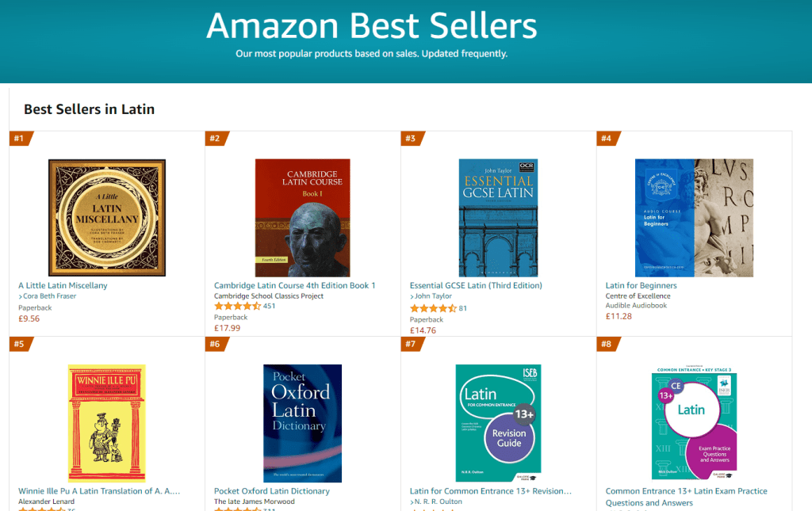Click 'Latin for Beginners' title link
Screen dimensions: 812x511
pyautogui.click(x=641, y=285)
